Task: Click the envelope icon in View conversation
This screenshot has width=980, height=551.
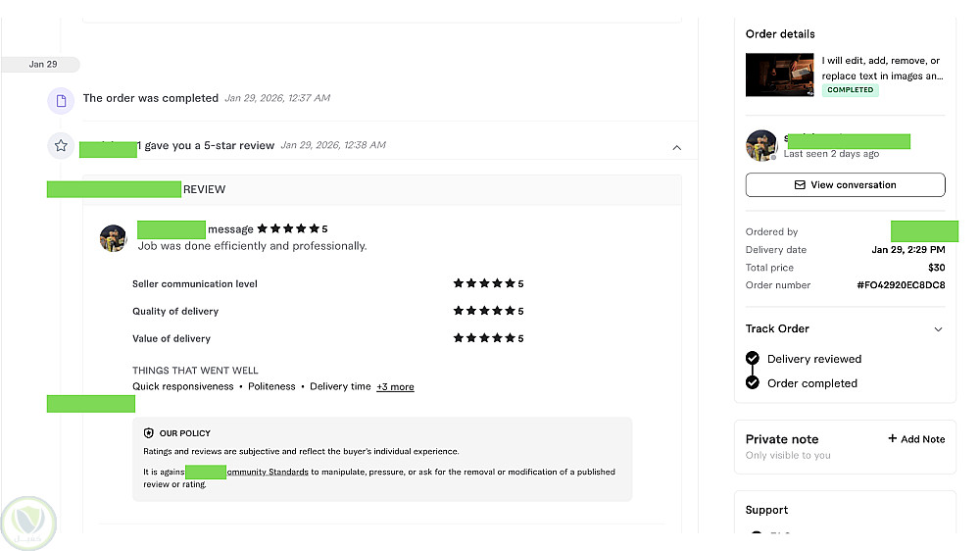Action: (x=800, y=185)
